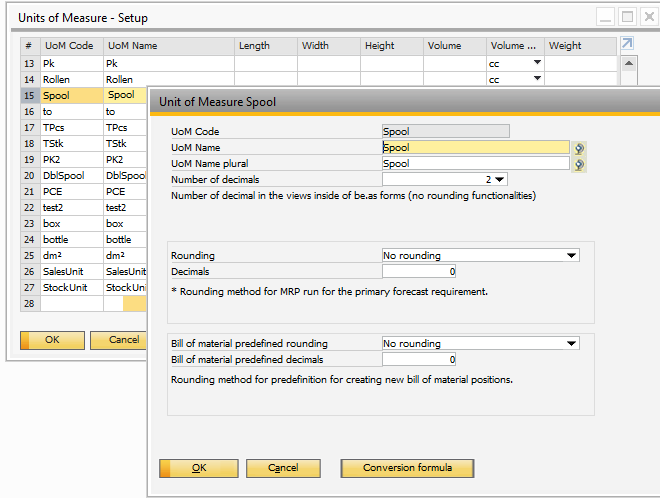Screen dimensions: 660x498
Task: Click OK in the Units of Measure Setup window
Action: click(51, 340)
